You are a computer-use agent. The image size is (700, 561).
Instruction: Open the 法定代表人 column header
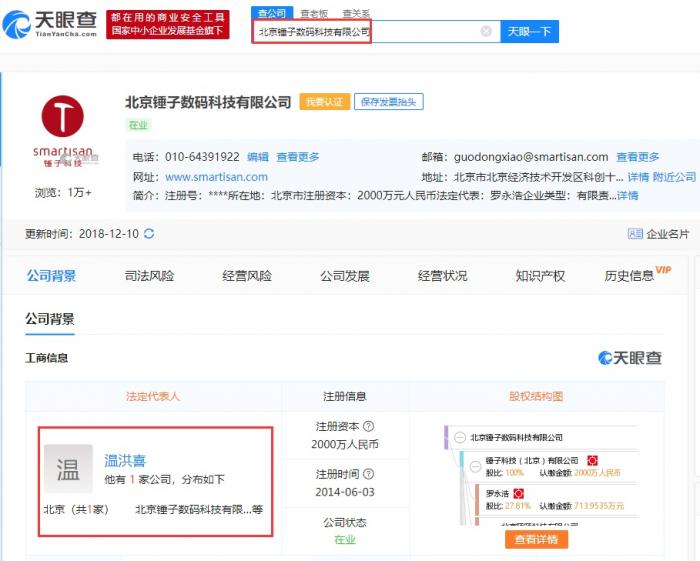pyautogui.click(x=153, y=396)
